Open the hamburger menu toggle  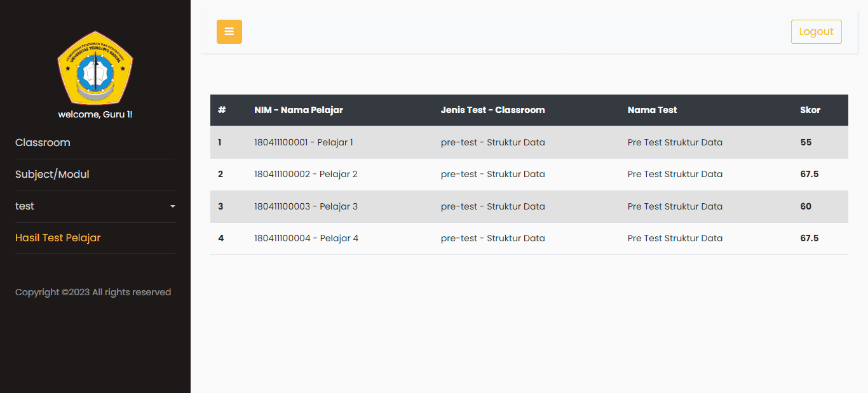(x=229, y=31)
